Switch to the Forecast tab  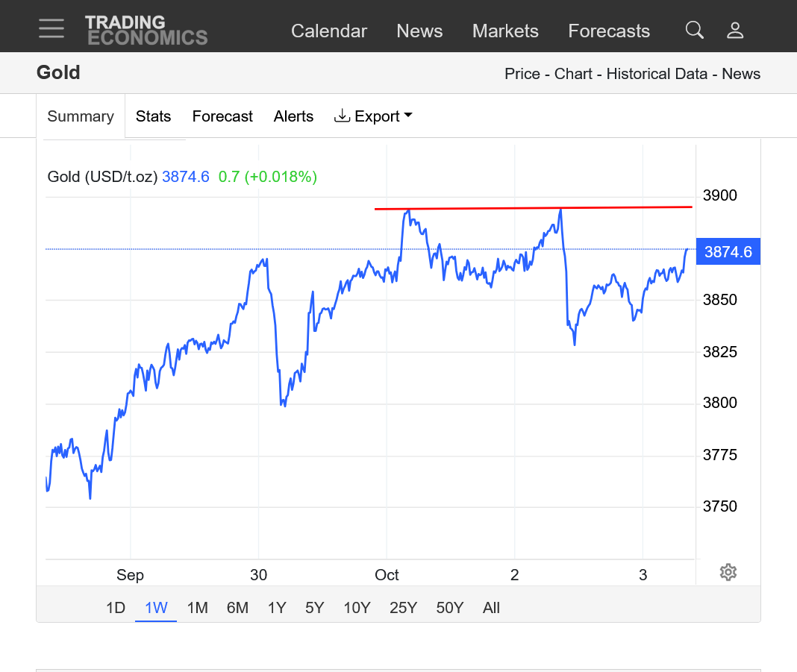pos(222,116)
